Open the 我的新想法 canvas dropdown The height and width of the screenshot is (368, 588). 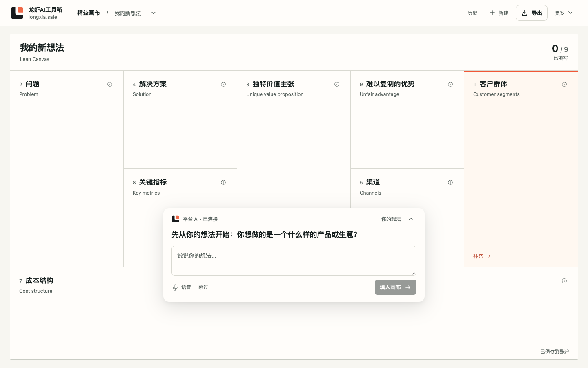point(154,13)
